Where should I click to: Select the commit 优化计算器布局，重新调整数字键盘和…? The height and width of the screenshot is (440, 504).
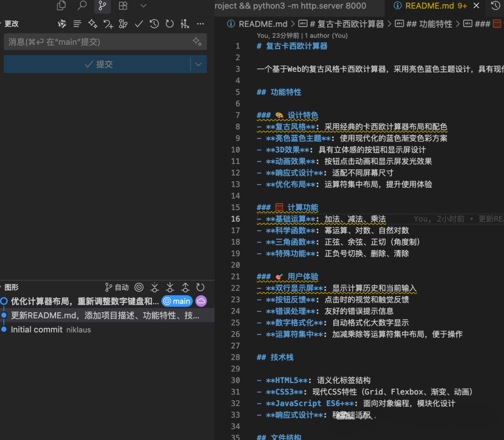tap(85, 301)
